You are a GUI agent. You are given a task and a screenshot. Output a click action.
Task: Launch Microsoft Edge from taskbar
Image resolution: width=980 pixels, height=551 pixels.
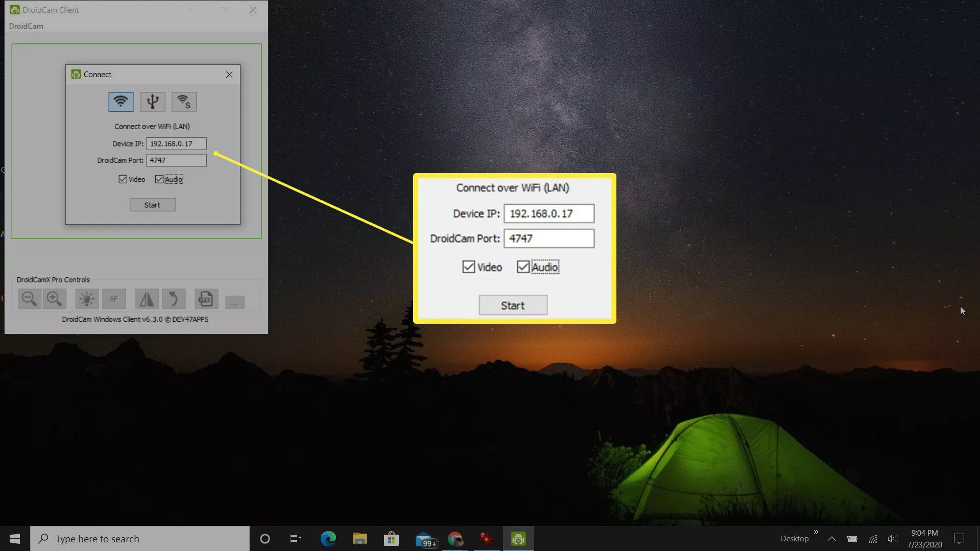tap(328, 539)
